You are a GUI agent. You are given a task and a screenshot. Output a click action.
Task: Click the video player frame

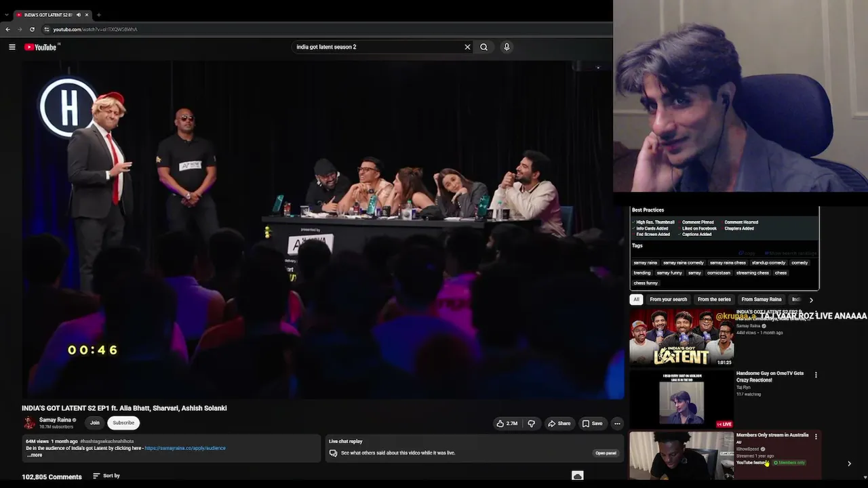point(323,230)
